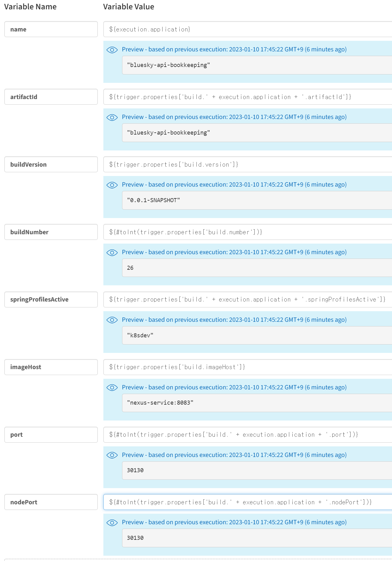Edit the '.port' toInt expression field

point(248,435)
